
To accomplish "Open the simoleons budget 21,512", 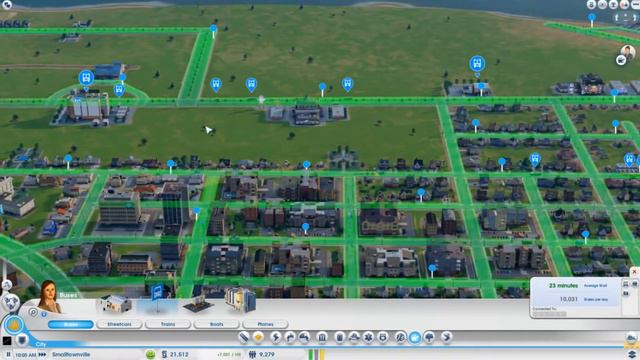I will [175, 355].
